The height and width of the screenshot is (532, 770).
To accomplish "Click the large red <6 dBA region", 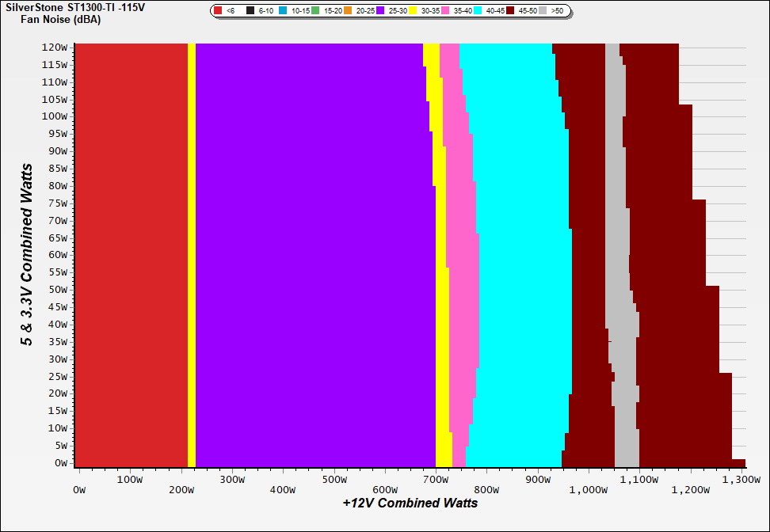I will [x=131, y=253].
